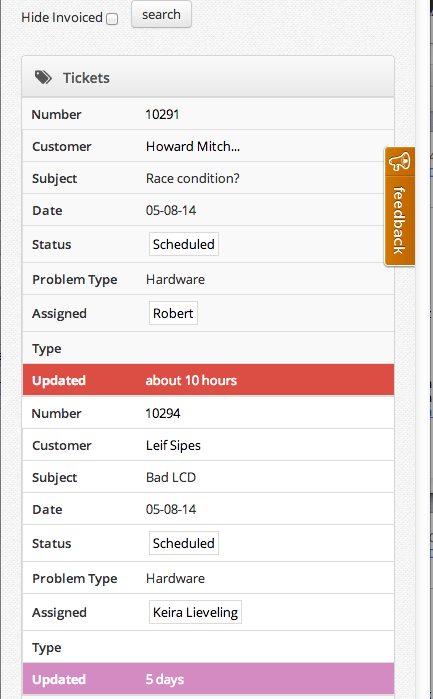Viewport: 433px width, 699px height.
Task: Click Hardware problem type of ticket 10291
Action: pyautogui.click(x=175, y=280)
